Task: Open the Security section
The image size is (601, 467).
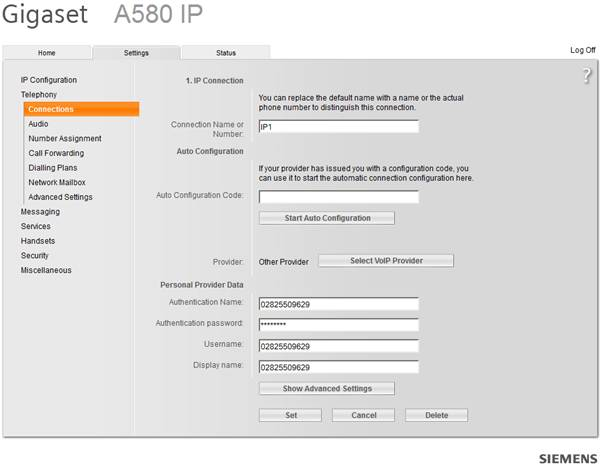Action: click(x=34, y=255)
